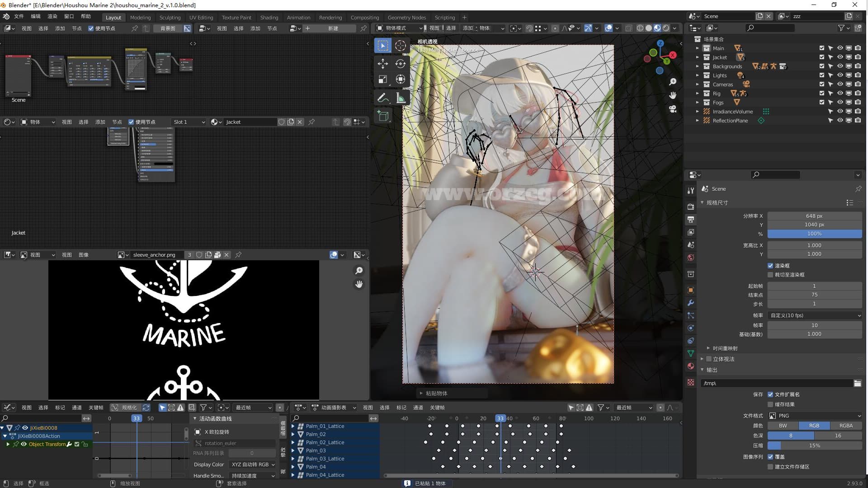The width and height of the screenshot is (868, 488).
Task: Open the 渲染 Render menu
Action: pyautogui.click(x=52, y=16)
